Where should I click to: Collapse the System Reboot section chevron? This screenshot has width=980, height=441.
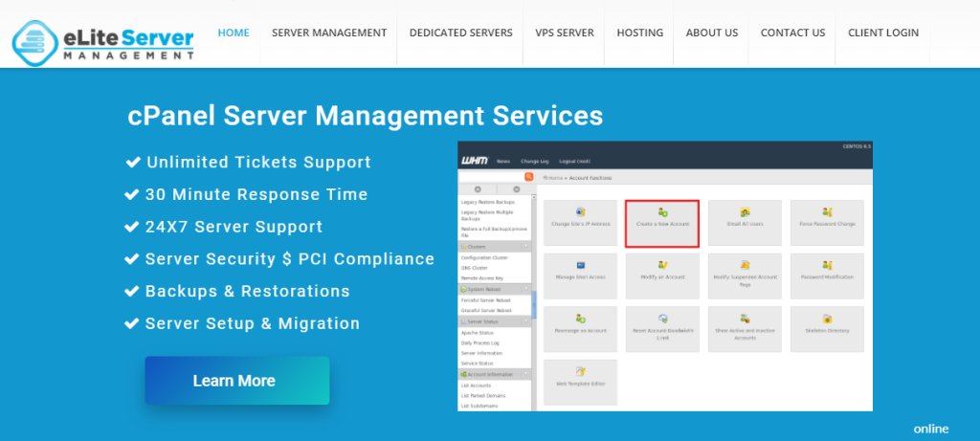(x=525, y=289)
